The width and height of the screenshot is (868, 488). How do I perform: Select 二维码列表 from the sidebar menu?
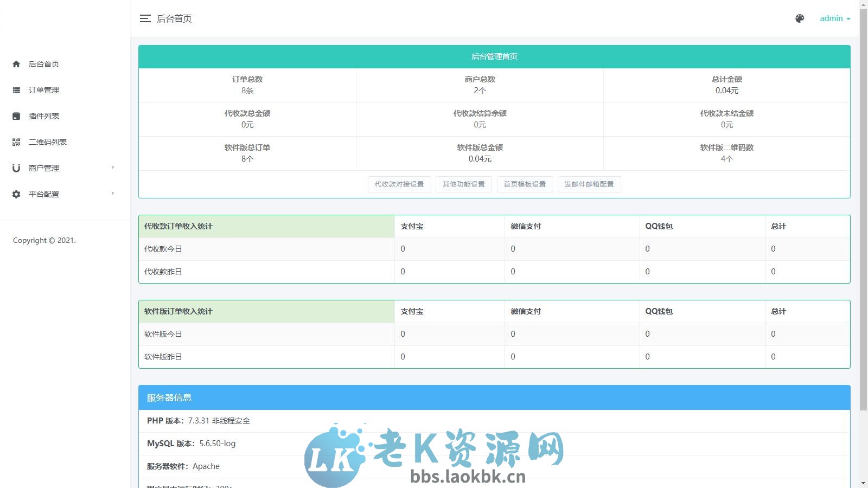[48, 142]
